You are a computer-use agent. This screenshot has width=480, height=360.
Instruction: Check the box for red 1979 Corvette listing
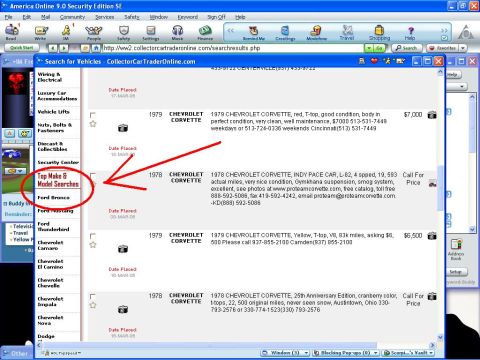click(x=93, y=115)
